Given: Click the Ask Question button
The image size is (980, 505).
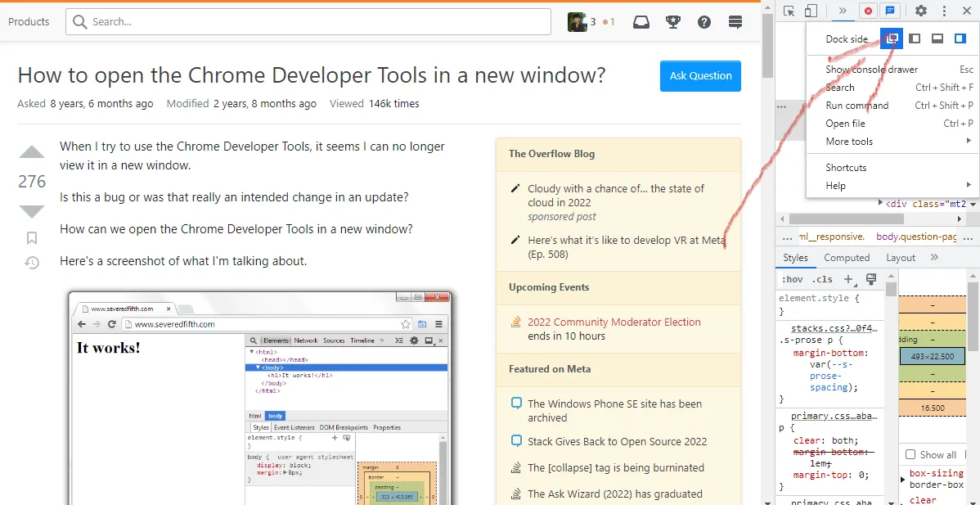Looking at the screenshot, I should 700,75.
